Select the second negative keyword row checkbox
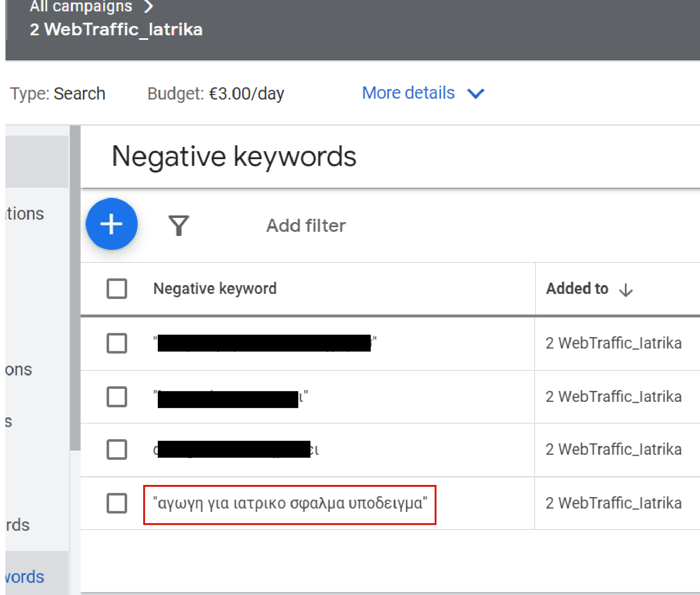Viewport: 700px width, 595px height. [117, 397]
